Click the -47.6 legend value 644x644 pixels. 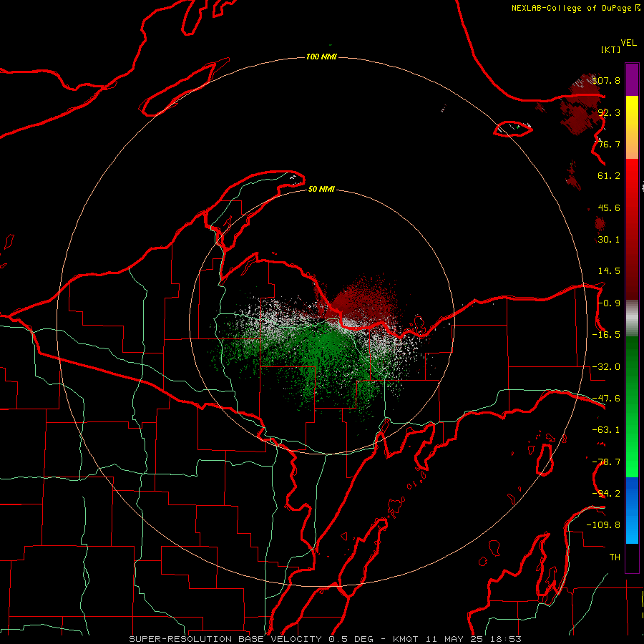coord(606,399)
